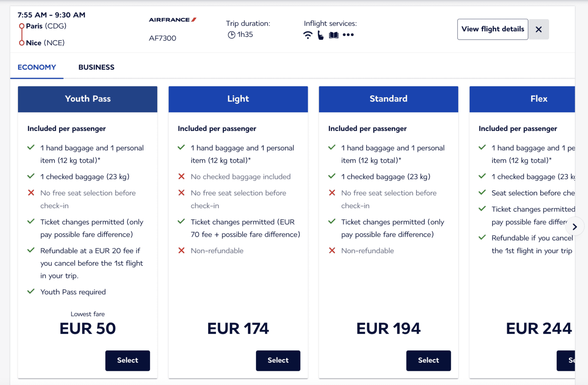Image resolution: width=588 pixels, height=385 pixels.
Task: Click the WiFi inflight service icon
Action: point(308,35)
